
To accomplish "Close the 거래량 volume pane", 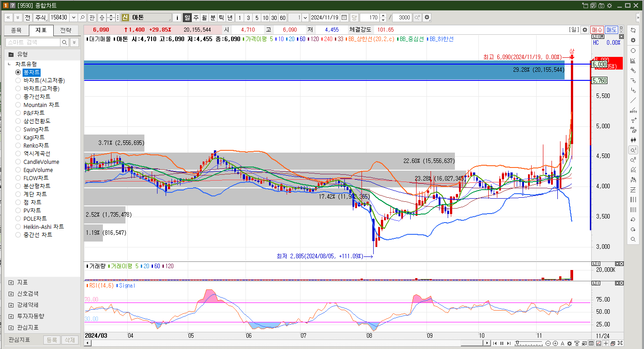I will click(x=621, y=264).
